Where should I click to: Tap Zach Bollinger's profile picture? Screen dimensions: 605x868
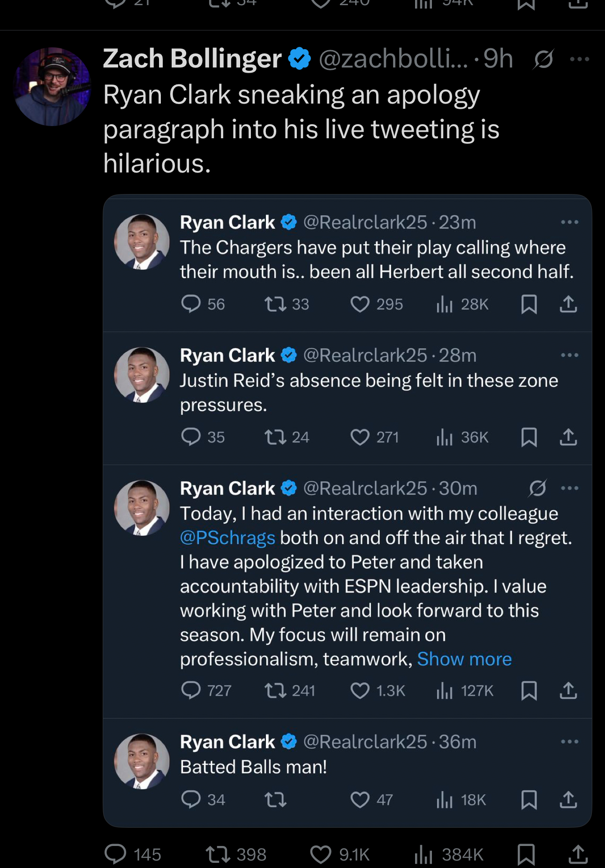click(52, 87)
